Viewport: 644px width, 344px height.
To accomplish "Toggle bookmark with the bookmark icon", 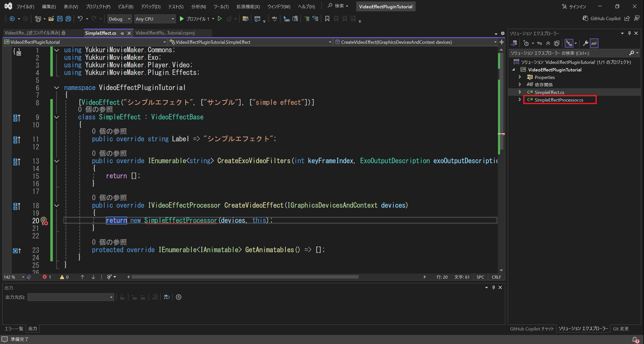I will [x=327, y=19].
